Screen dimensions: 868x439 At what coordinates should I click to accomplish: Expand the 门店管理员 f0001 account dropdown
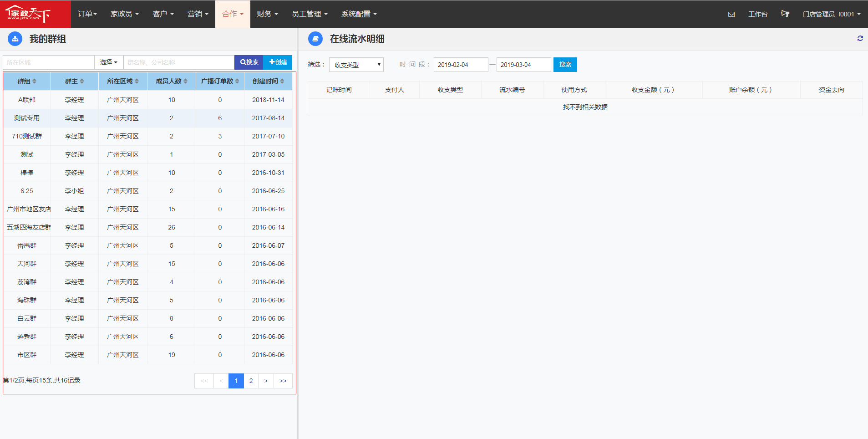[x=832, y=14]
